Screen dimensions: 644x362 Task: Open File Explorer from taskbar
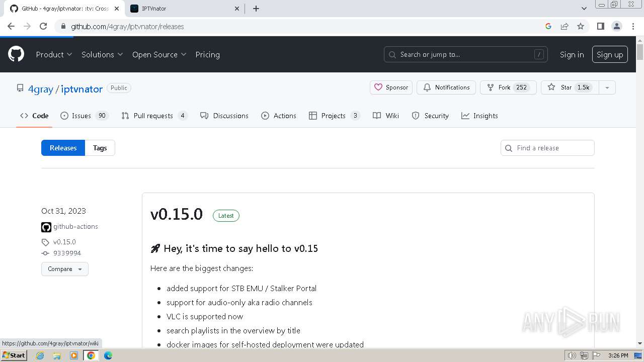57,355
